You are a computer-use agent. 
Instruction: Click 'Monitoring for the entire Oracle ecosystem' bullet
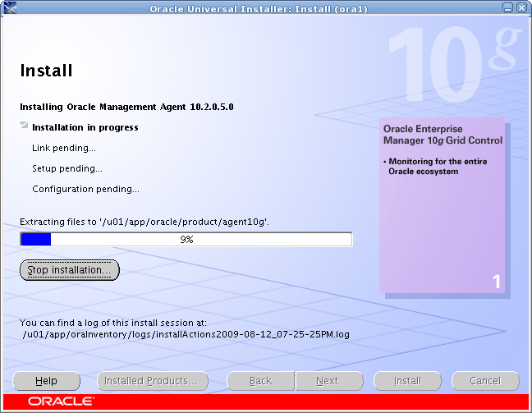(x=436, y=167)
